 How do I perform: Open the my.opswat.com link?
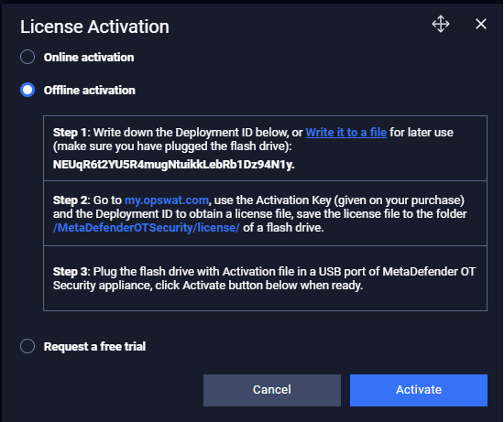pyautogui.click(x=167, y=200)
